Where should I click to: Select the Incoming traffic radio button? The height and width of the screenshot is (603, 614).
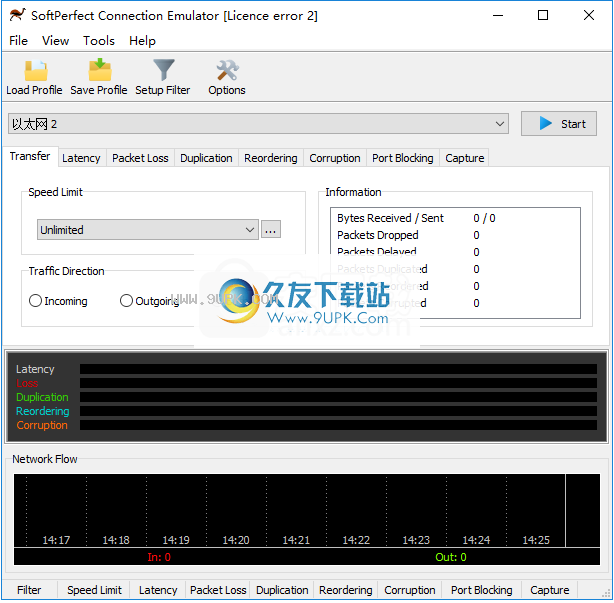35,301
